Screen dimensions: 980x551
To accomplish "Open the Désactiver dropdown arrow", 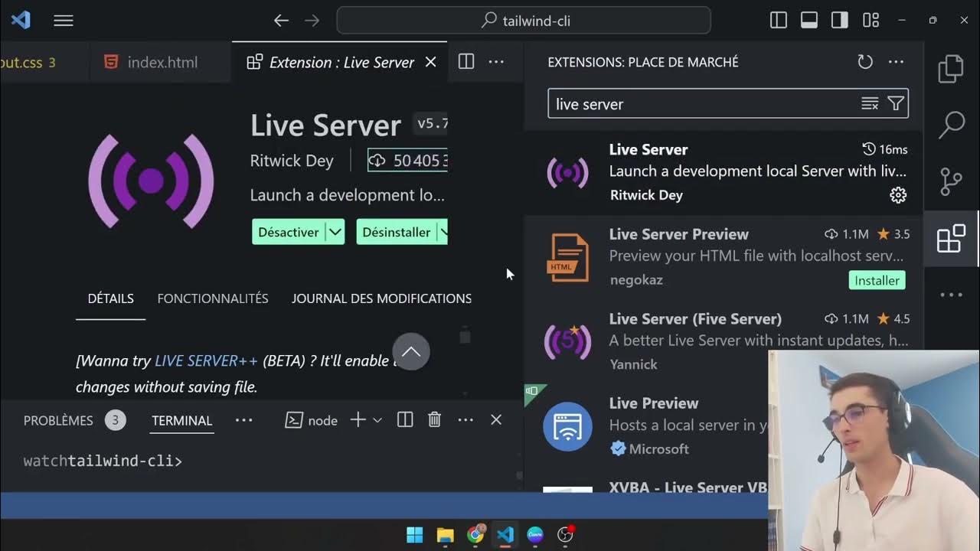I will coord(335,232).
